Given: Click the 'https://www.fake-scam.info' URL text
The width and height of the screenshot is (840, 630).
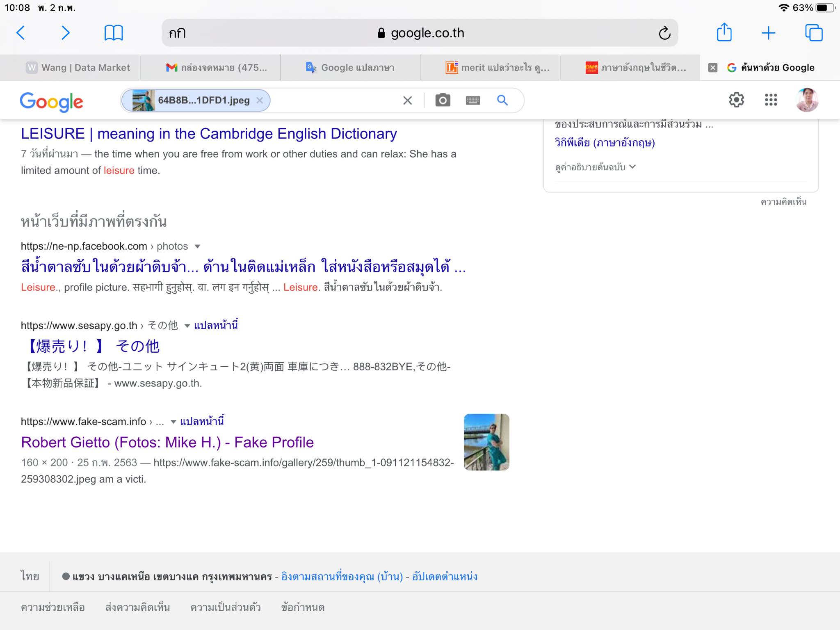Looking at the screenshot, I should pyautogui.click(x=83, y=422).
